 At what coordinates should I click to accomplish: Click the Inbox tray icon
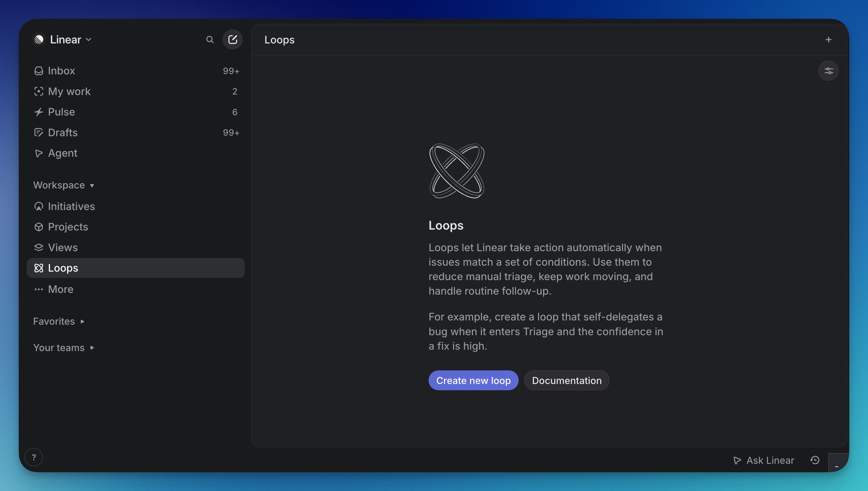coord(39,71)
